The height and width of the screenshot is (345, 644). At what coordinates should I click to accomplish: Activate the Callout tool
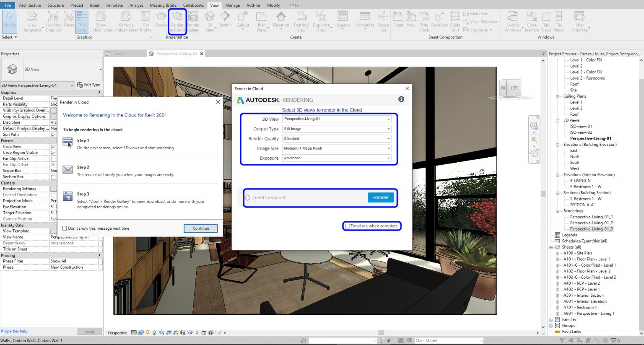click(242, 21)
